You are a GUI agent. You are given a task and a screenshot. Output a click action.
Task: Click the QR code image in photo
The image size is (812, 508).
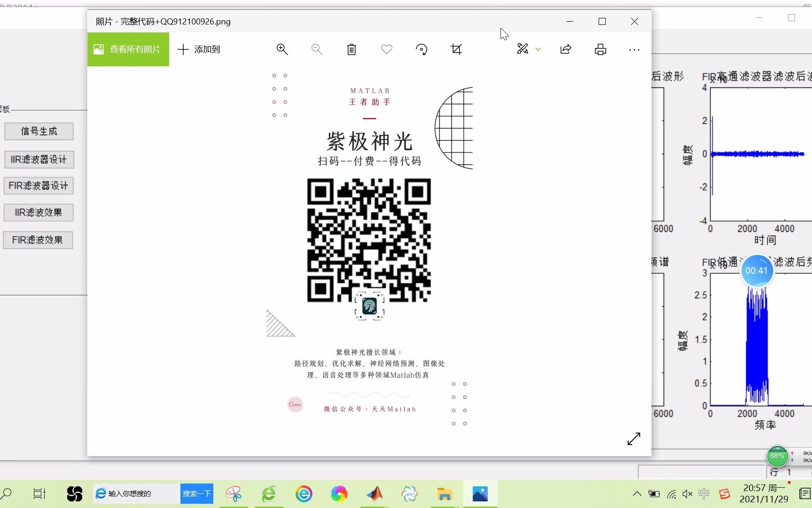(369, 240)
